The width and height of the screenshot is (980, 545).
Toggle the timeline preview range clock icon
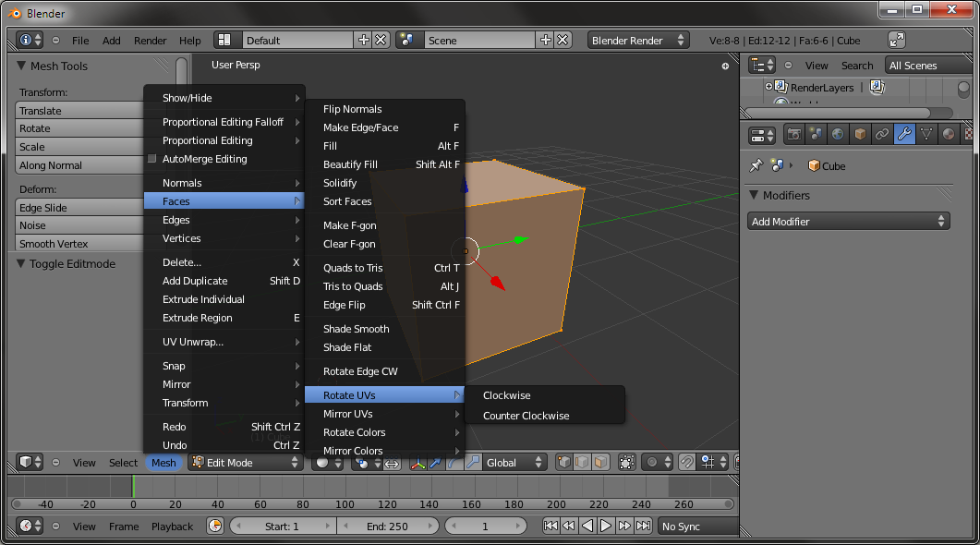coord(215,526)
